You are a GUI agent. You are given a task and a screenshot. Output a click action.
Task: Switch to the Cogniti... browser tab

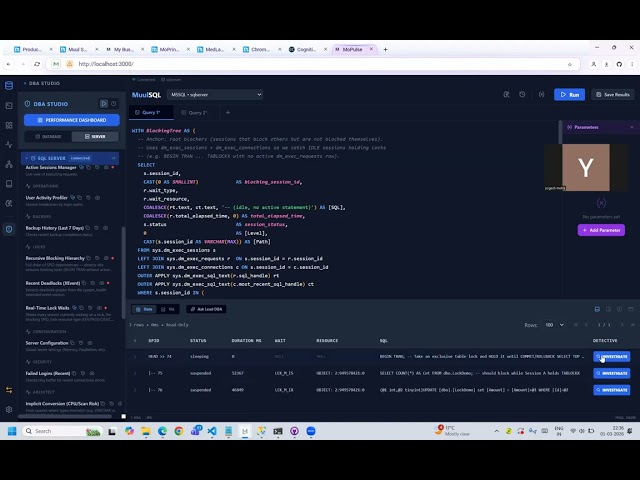[x=307, y=49]
